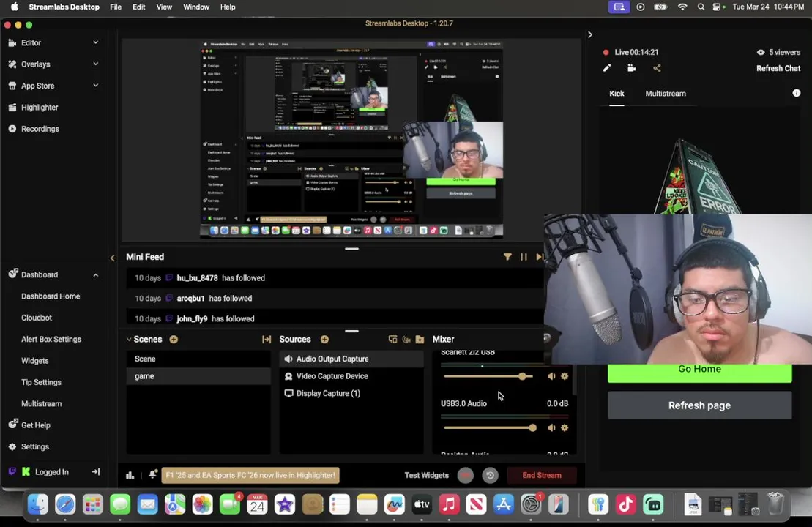Open the Highlighter page
The height and width of the screenshot is (527, 812).
click(40, 107)
